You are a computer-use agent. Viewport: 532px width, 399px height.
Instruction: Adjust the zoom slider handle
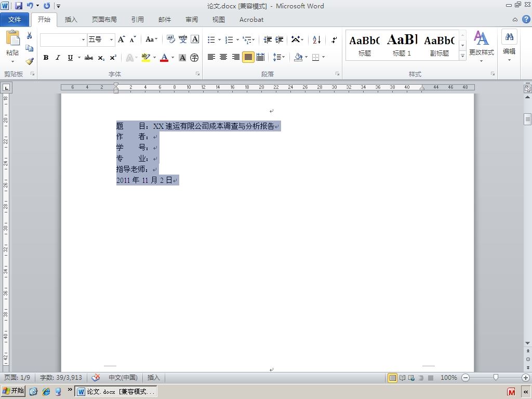pyautogui.click(x=496, y=378)
